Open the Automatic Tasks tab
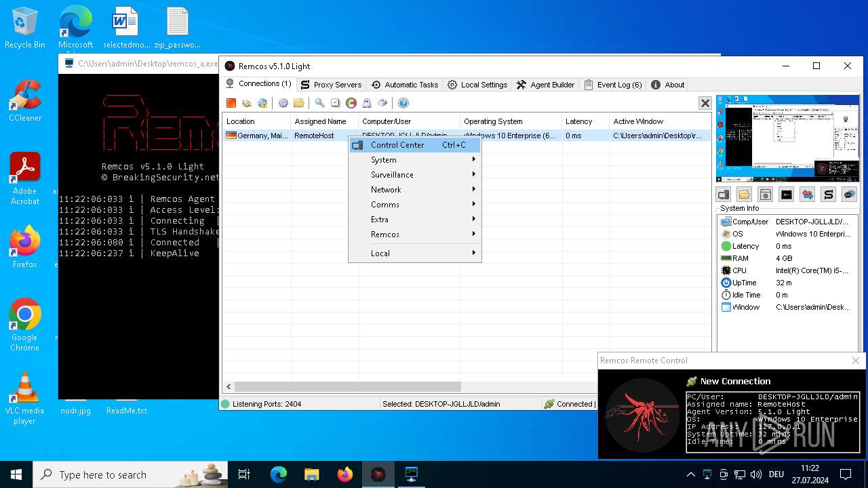 405,85
